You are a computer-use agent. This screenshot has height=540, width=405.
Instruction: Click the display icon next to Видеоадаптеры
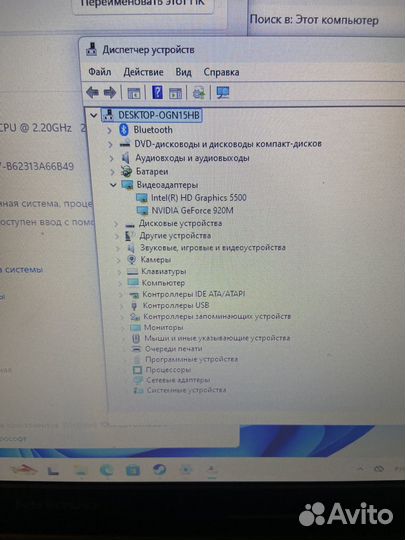[127, 185]
